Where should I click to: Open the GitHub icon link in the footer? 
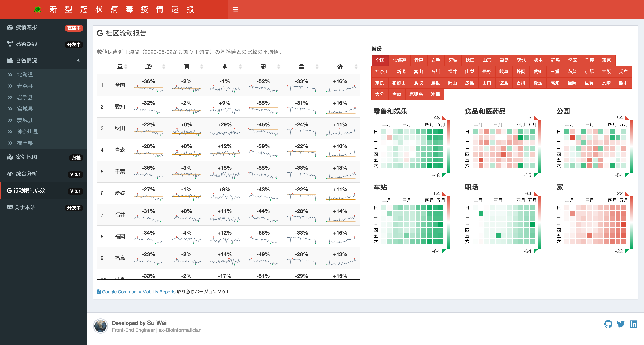click(608, 324)
